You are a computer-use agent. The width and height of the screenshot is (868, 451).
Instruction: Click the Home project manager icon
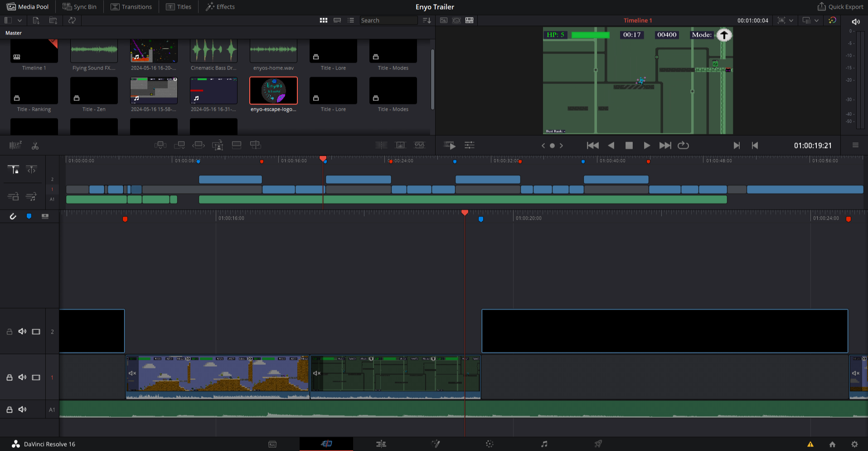point(832,444)
